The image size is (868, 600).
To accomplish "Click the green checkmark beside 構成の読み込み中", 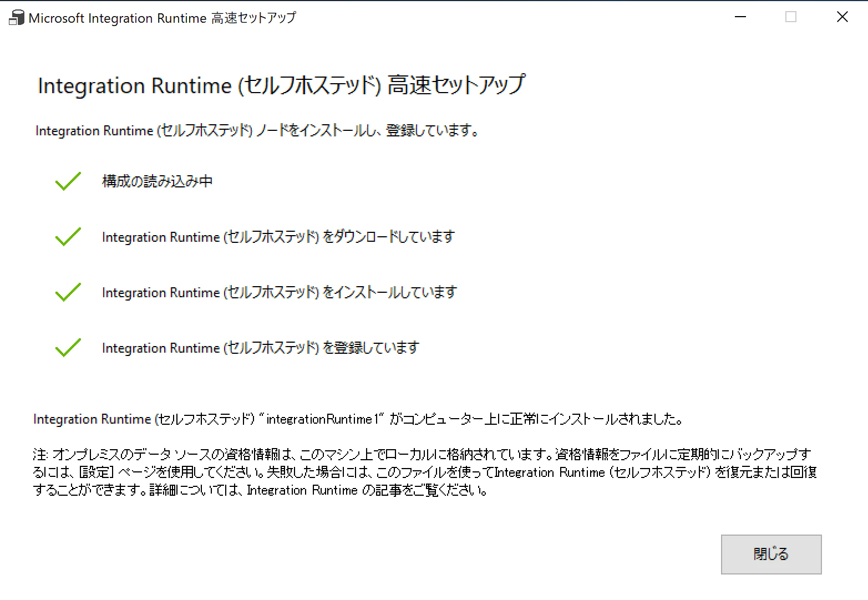I will (x=68, y=181).
